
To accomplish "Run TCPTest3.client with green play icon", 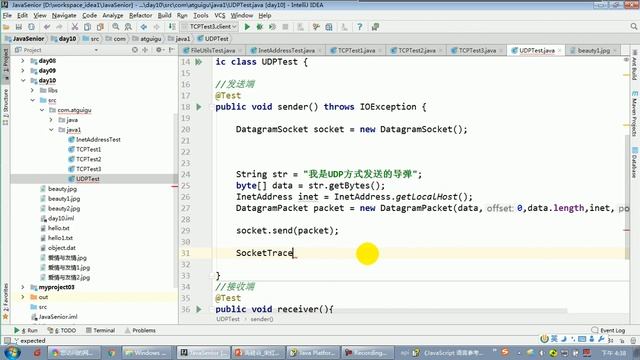I will (x=247, y=27).
